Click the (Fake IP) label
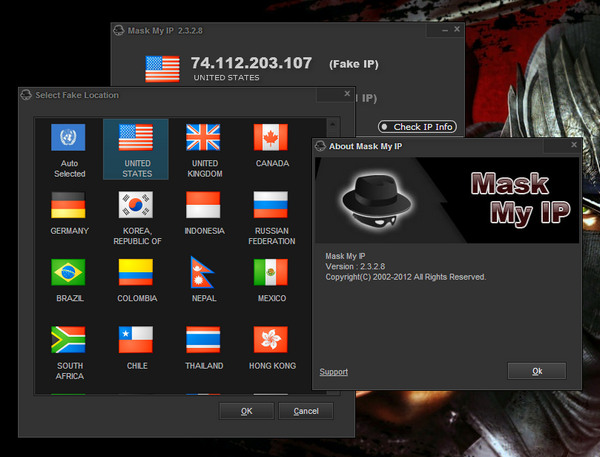600x457 pixels. (x=354, y=64)
